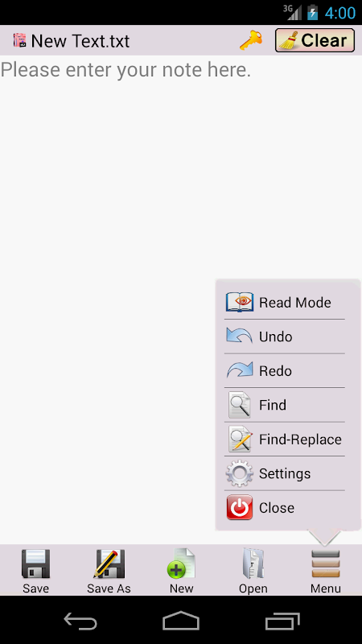This screenshot has height=644, width=362.
Task: Select Find in the popup menu
Action: pyautogui.click(x=285, y=405)
